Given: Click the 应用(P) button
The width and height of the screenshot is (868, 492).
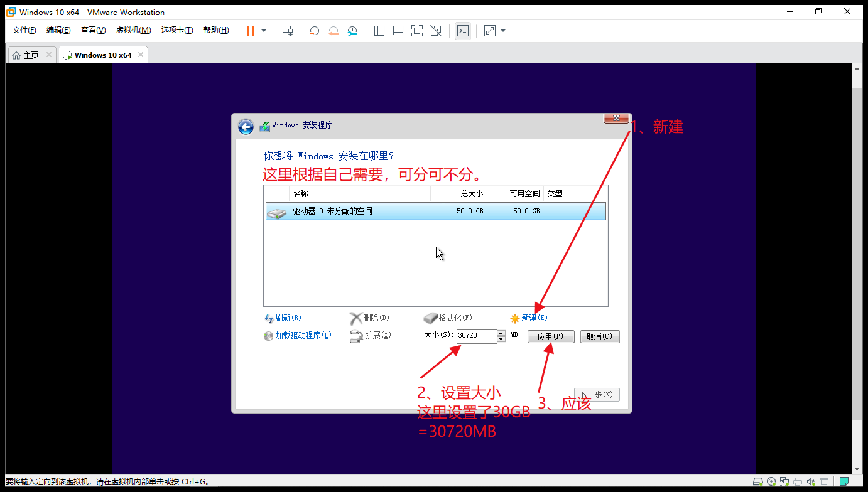Looking at the screenshot, I should [551, 337].
